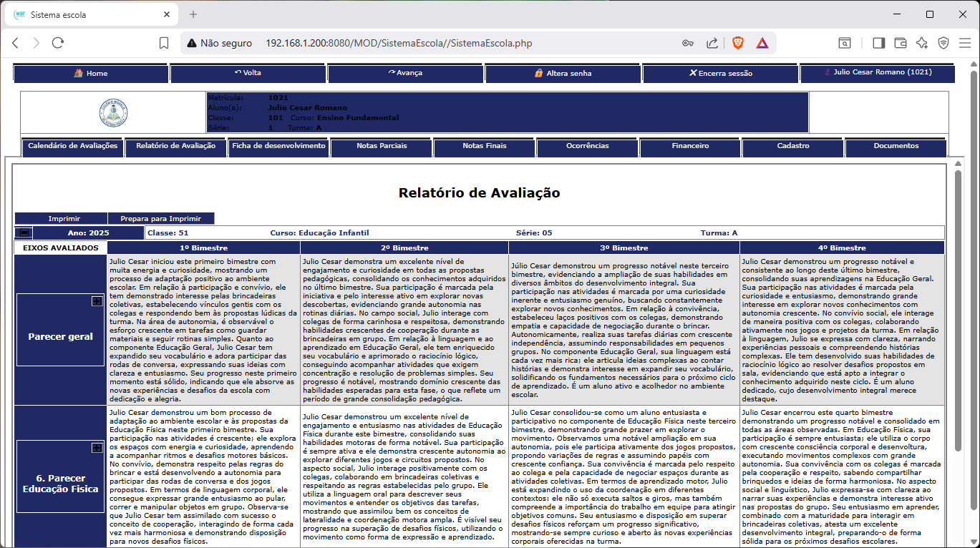Close the Sistema escola tab

pos(166,14)
